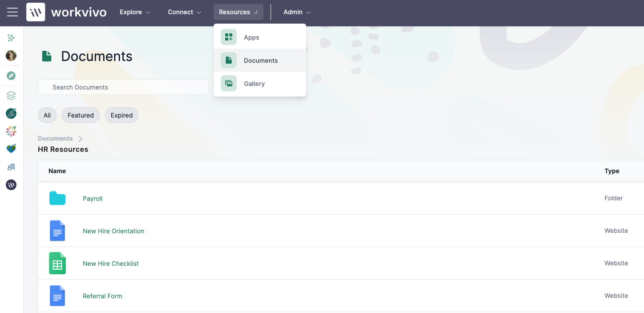Collapse the Resources dropdown menu
This screenshot has width=644, height=313.
point(238,12)
